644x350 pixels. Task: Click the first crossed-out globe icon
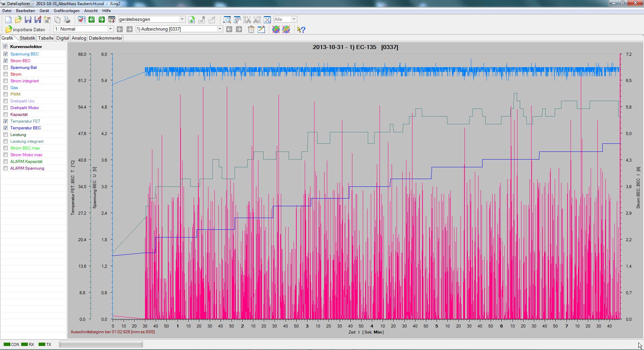pyautogui.click(x=276, y=30)
